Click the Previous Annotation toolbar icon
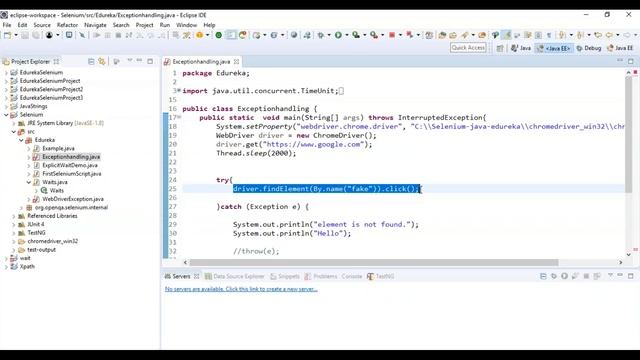 pos(580,35)
